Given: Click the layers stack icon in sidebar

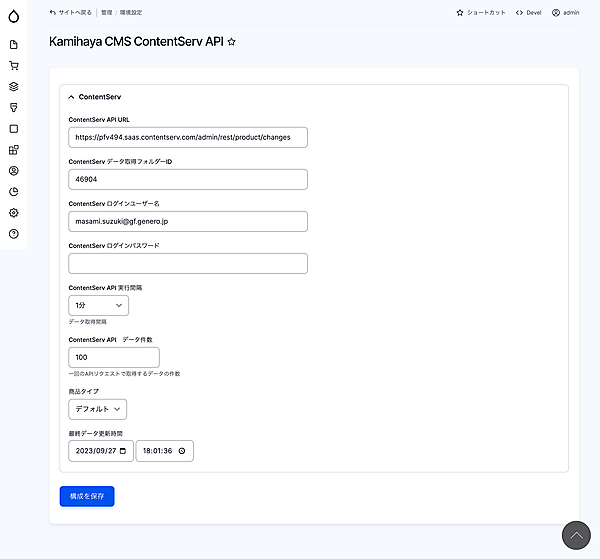Looking at the screenshot, I should click(13, 86).
